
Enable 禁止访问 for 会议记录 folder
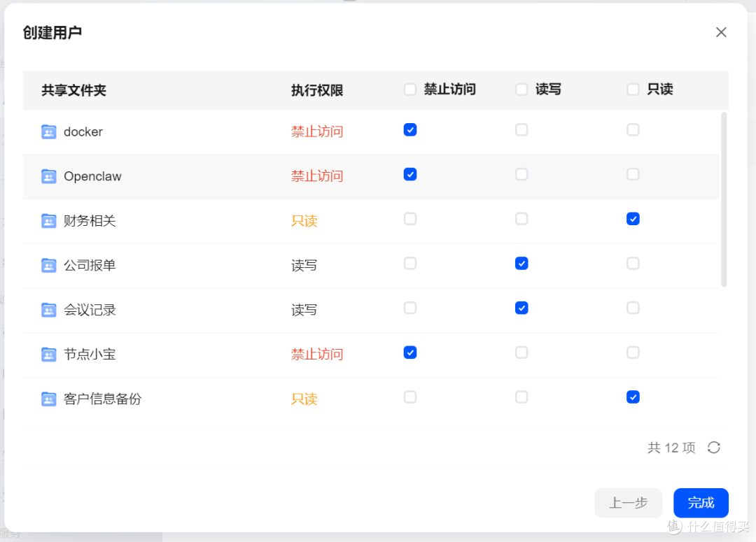[410, 308]
